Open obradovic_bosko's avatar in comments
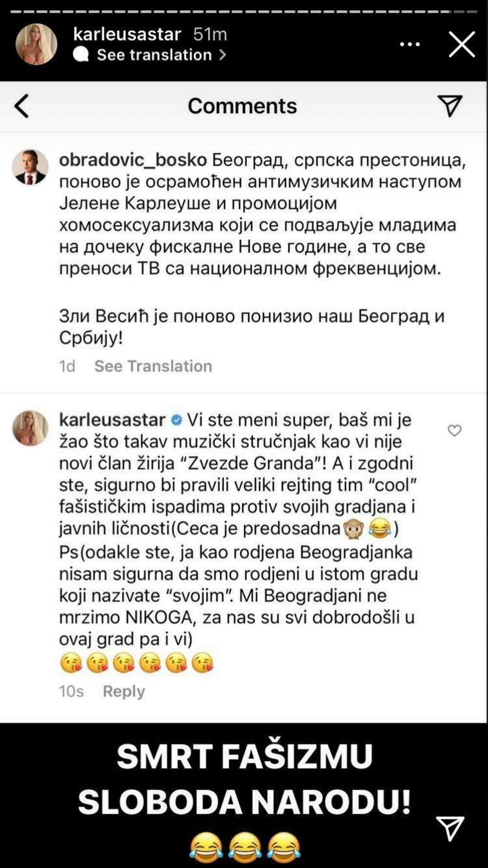488x868 pixels. (30, 167)
